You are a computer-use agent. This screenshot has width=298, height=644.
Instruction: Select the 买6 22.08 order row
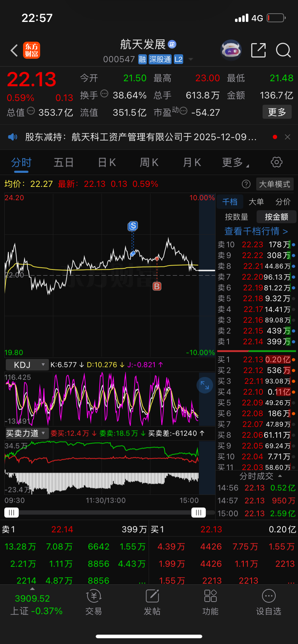point(257,414)
